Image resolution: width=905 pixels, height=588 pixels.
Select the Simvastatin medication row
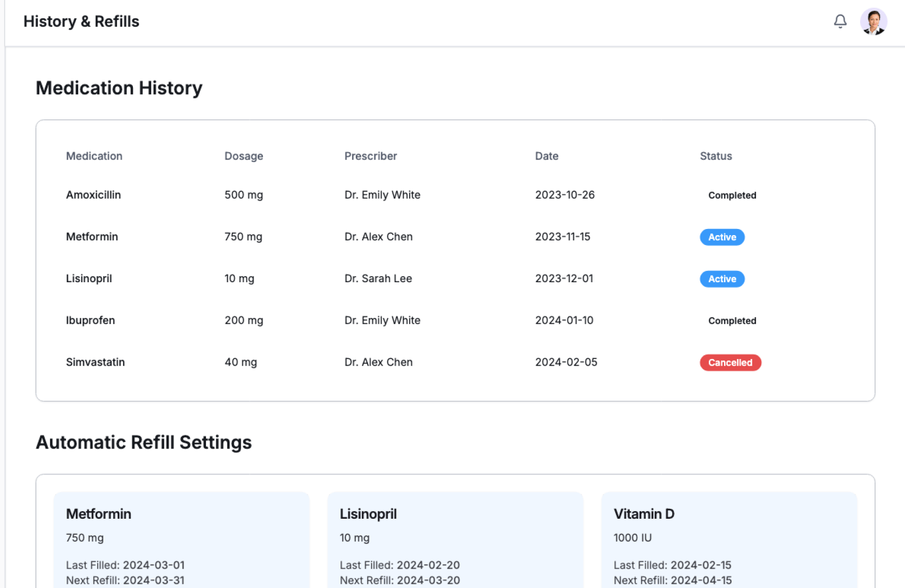click(x=95, y=362)
